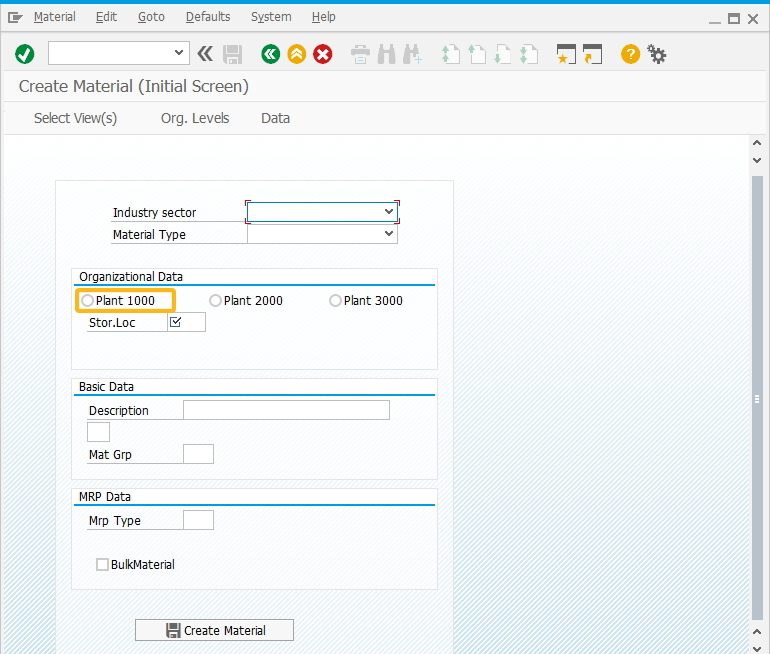The height and width of the screenshot is (654, 770).
Task: Click scroll down arrow at bottom right
Action: [757, 649]
